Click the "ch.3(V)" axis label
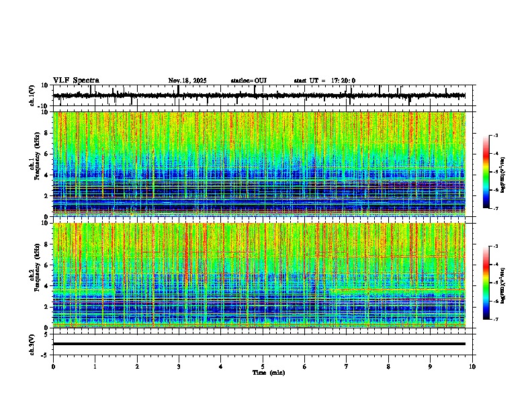 tap(32, 345)
